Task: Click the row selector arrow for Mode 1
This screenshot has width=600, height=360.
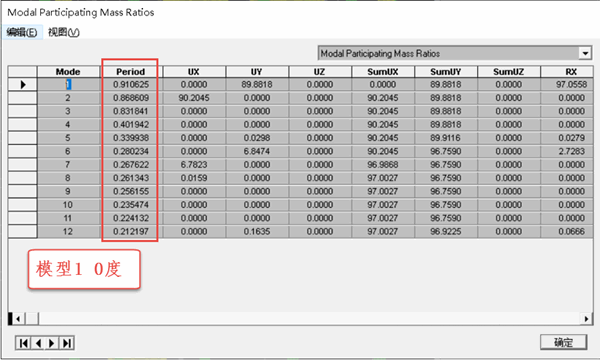Action: click(23, 85)
